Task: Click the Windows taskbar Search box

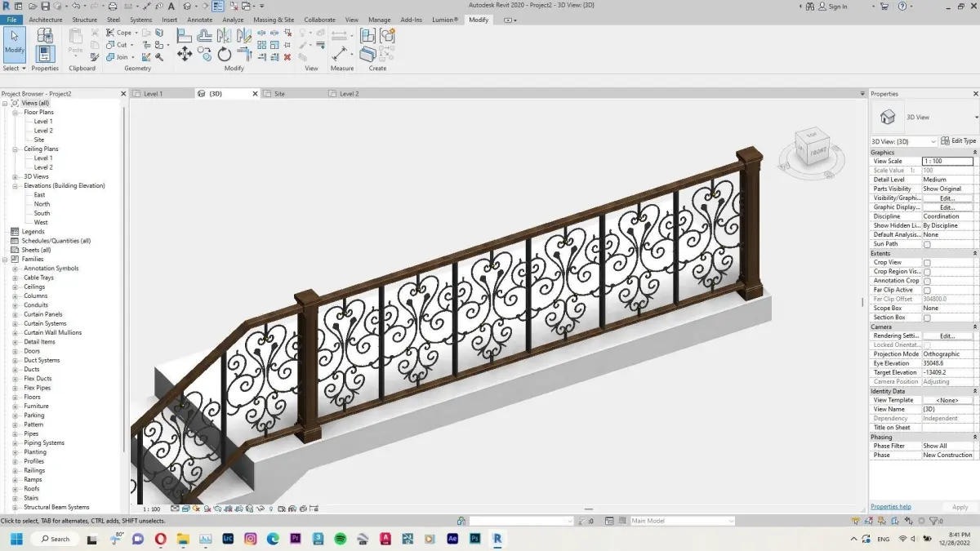Action: [x=55, y=539]
